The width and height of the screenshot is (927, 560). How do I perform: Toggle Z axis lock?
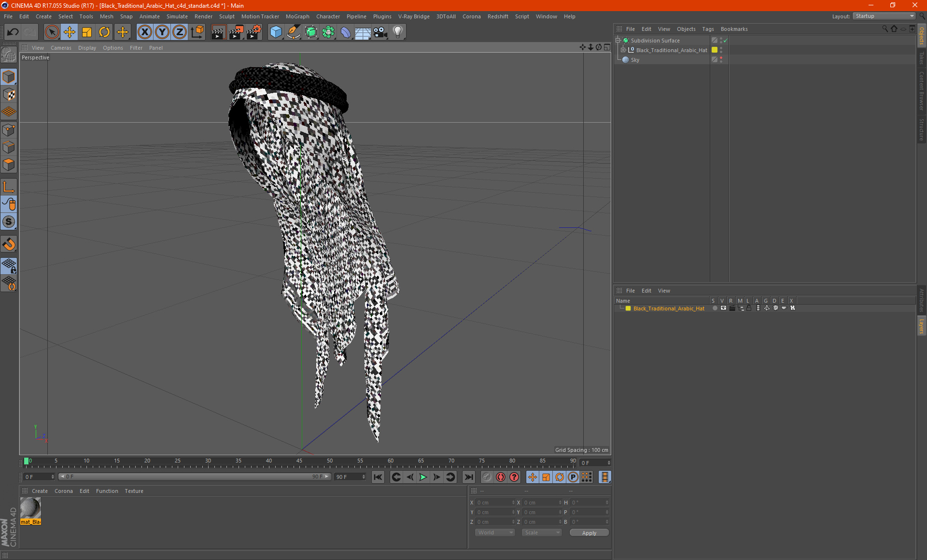click(x=180, y=32)
